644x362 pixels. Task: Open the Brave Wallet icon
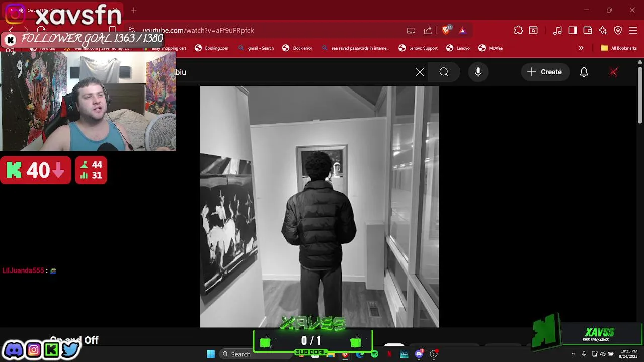(588, 31)
